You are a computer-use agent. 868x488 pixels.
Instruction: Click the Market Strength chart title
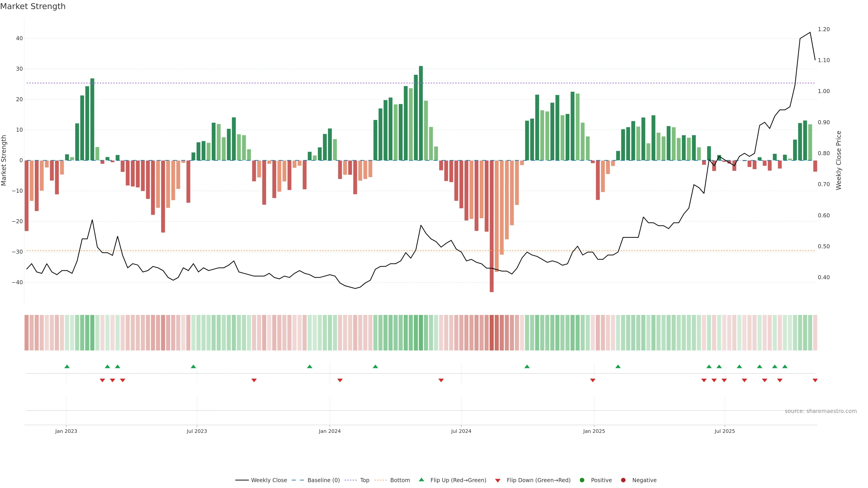click(33, 6)
